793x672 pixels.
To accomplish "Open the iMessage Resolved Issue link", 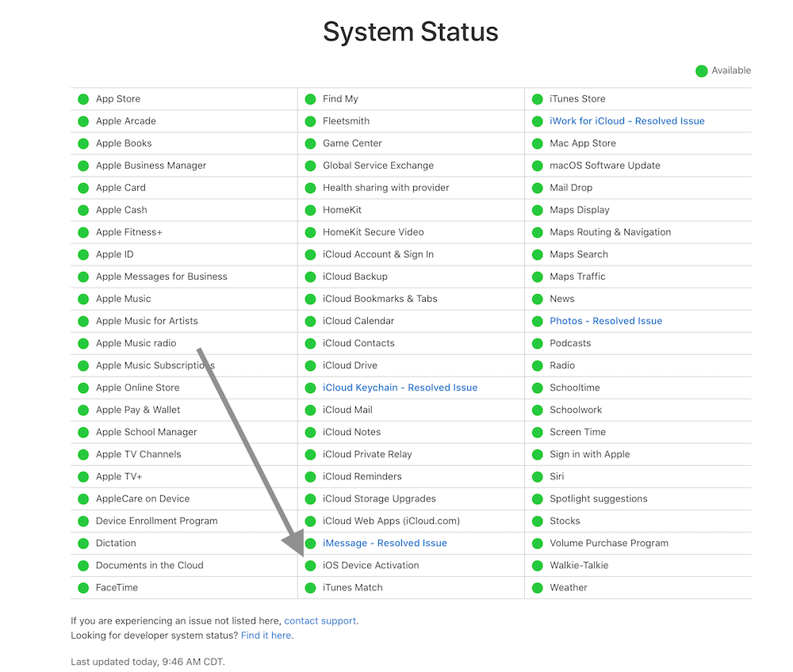I will pos(385,543).
